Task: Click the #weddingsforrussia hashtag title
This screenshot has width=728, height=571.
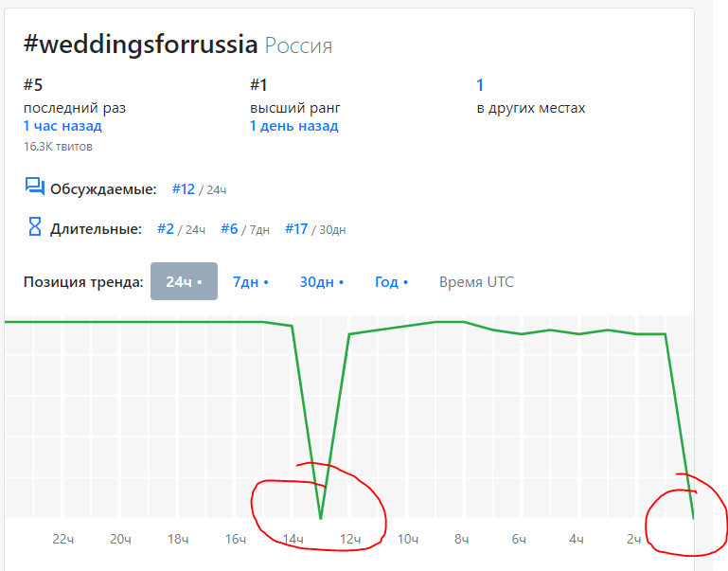Action: (x=141, y=45)
